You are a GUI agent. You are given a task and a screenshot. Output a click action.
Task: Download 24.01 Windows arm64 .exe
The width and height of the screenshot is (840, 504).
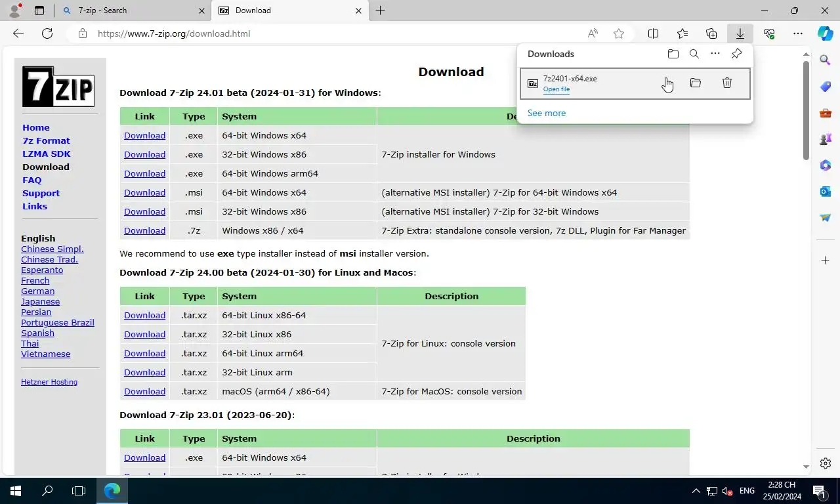point(144,173)
